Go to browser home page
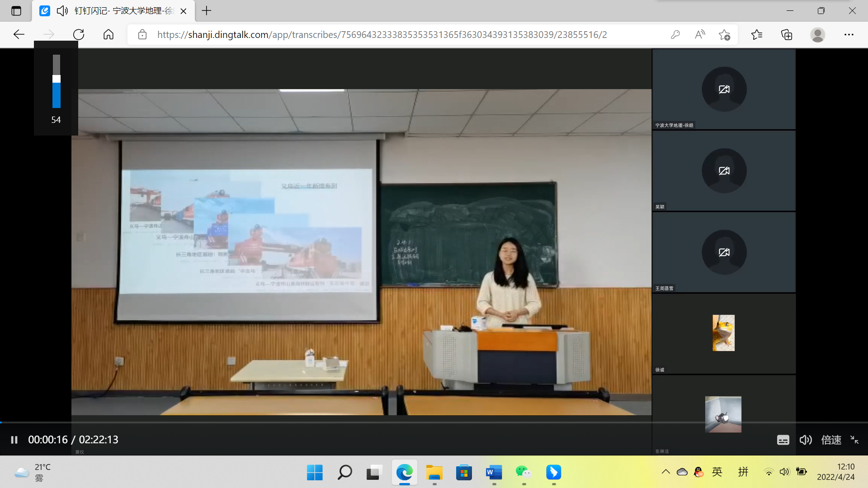 click(108, 35)
